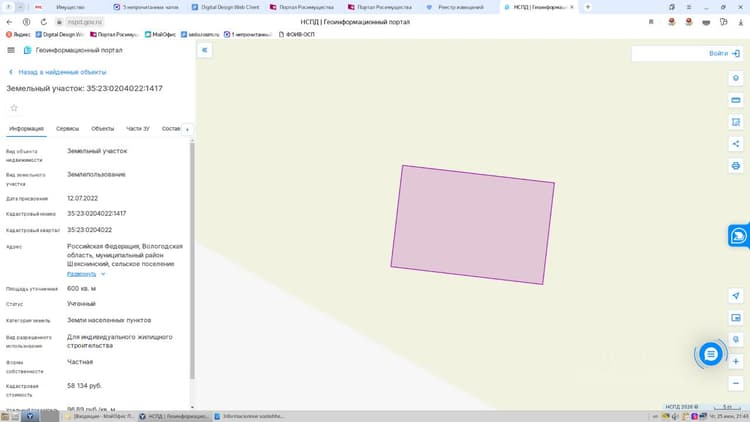This screenshot has width=750, height=422.
Task: Open the map layers tool icon
Action: 736,78
